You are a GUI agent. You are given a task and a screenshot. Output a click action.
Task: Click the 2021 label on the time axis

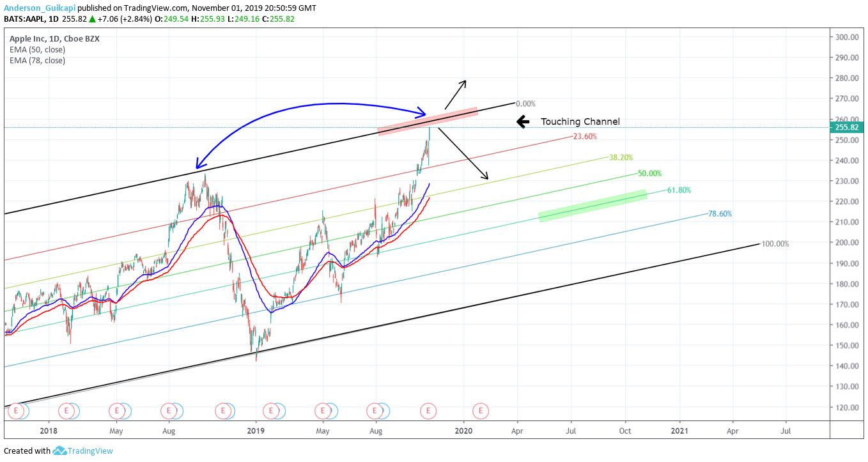coord(679,431)
